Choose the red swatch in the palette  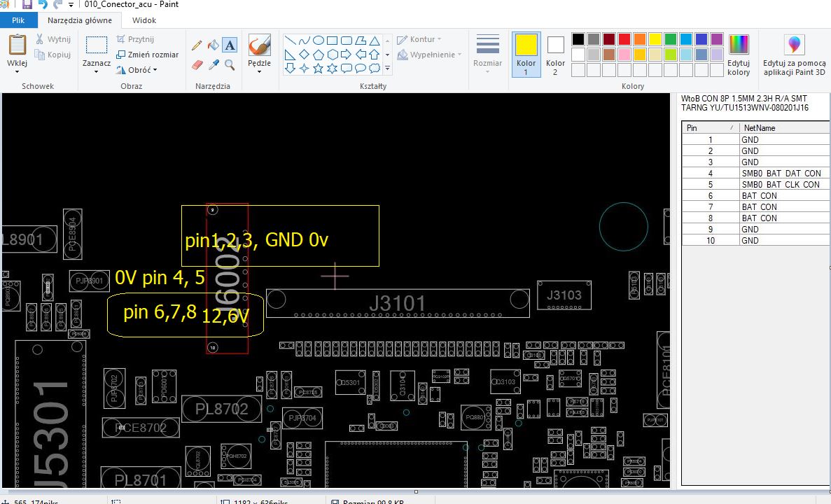(624, 39)
